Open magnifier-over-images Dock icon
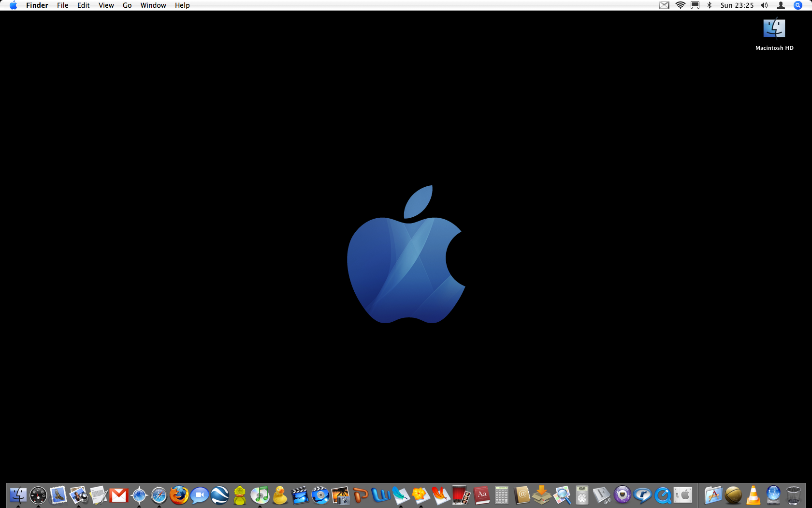Image resolution: width=812 pixels, height=508 pixels. [x=562, y=495]
